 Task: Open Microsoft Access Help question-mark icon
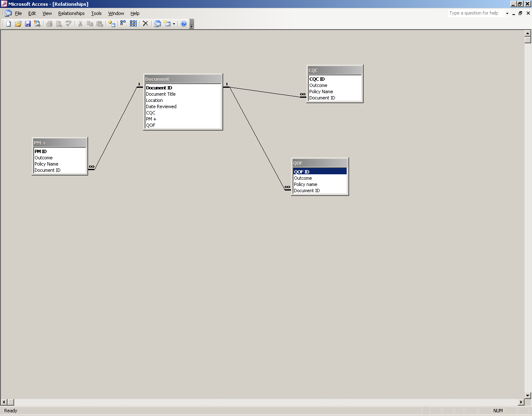(x=184, y=24)
